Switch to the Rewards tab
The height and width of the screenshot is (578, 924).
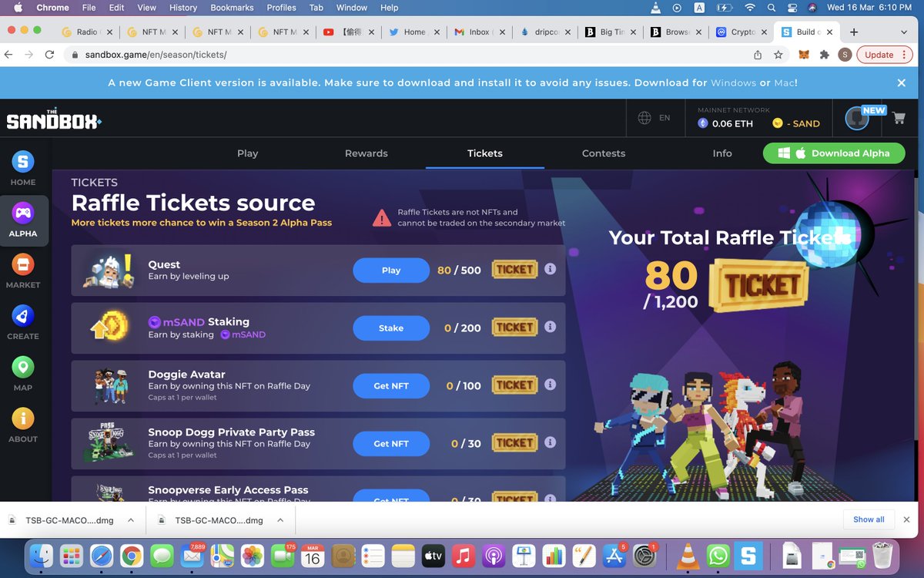tap(367, 153)
